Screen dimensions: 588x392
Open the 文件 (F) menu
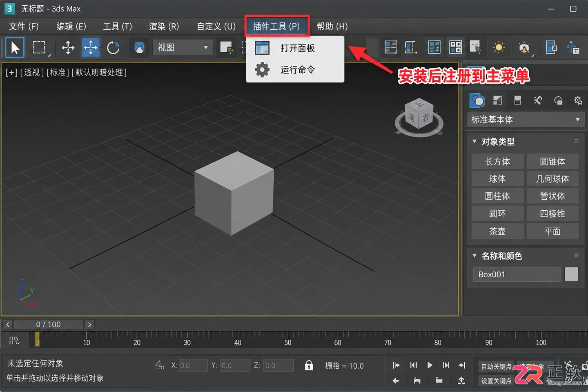pyautogui.click(x=24, y=27)
